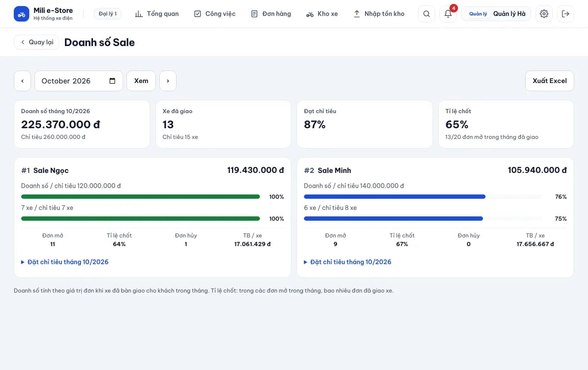This screenshot has height=370, width=588.
Task: Open the Kho xe menu item
Action: tap(322, 14)
